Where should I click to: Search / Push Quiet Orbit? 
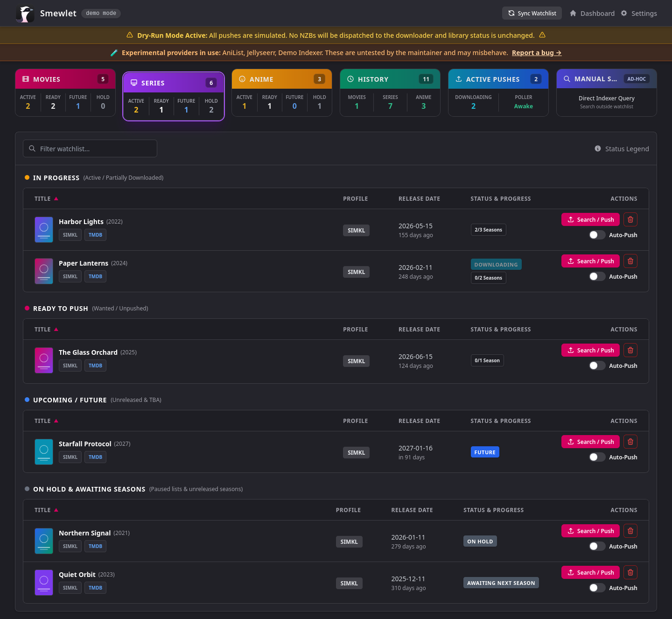(x=590, y=572)
